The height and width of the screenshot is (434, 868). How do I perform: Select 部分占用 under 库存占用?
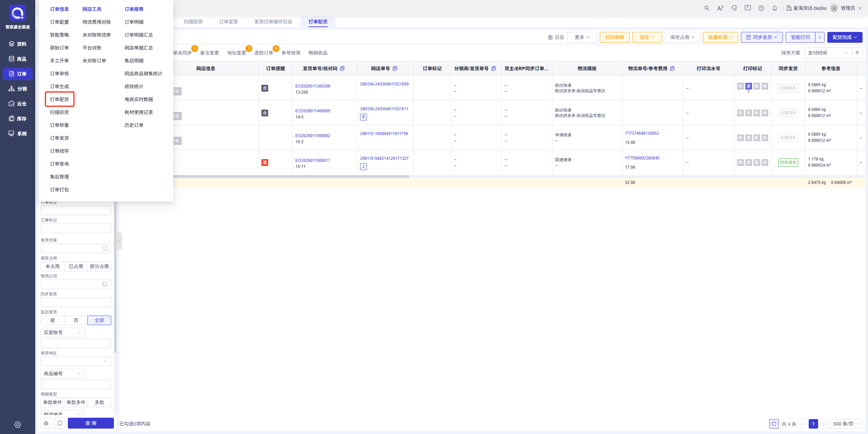pos(99,266)
